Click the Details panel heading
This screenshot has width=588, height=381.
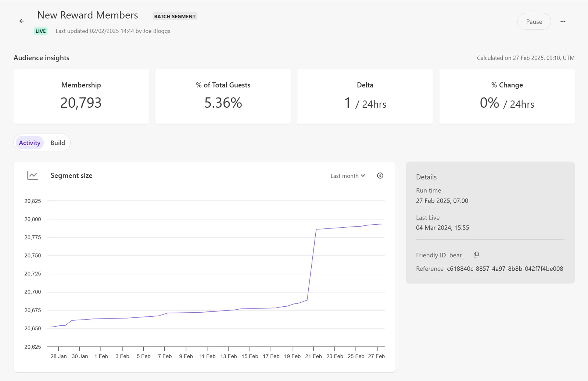coord(426,177)
